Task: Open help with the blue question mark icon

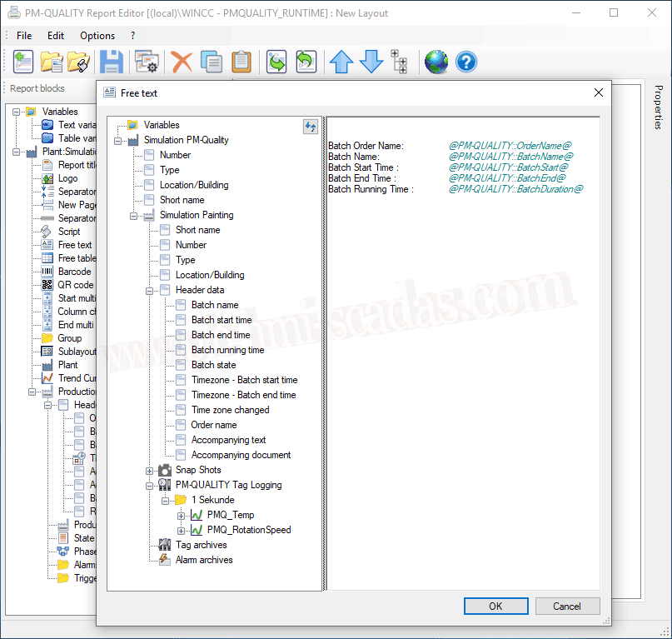Action: (x=465, y=62)
